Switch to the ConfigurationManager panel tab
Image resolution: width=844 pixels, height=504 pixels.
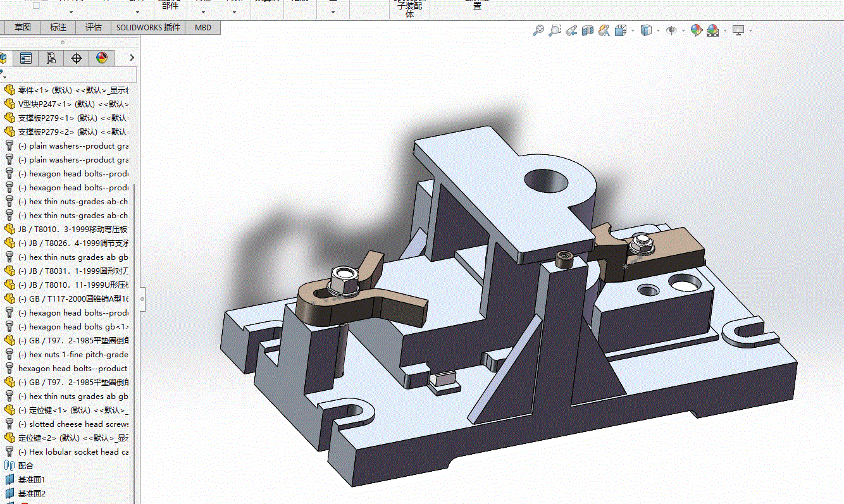point(51,58)
